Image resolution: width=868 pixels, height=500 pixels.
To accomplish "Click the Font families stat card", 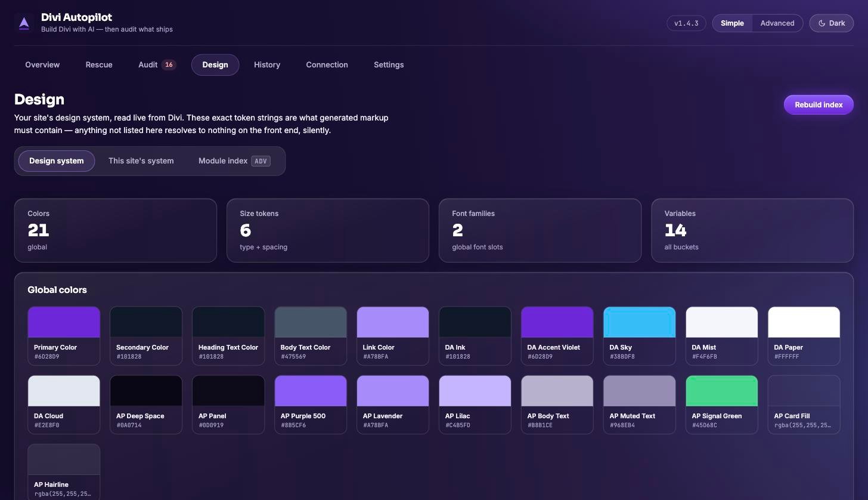I will [x=540, y=230].
